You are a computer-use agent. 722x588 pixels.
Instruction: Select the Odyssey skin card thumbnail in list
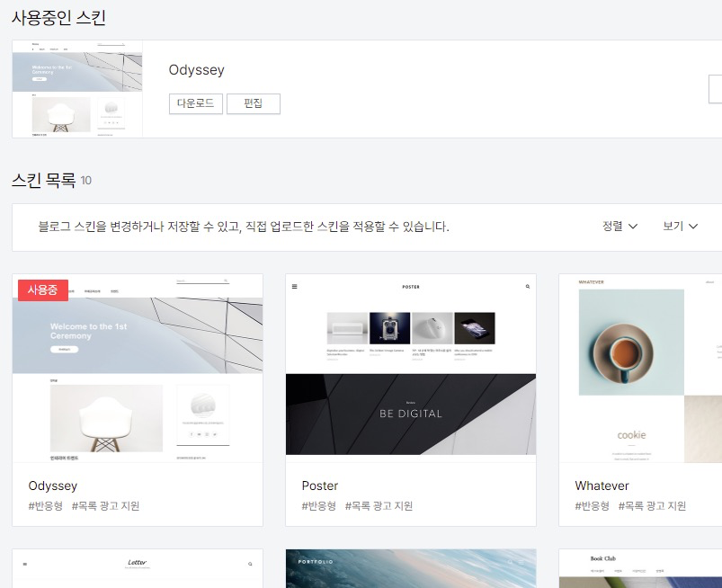coord(138,369)
